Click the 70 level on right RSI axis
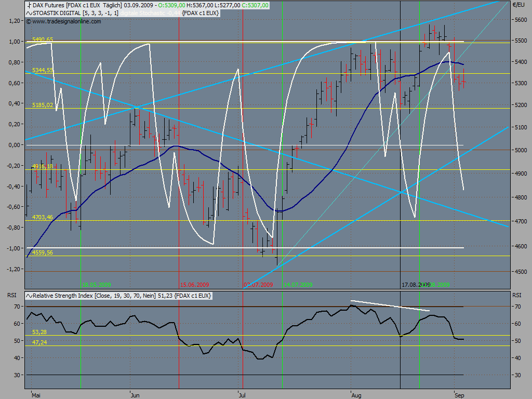Image resolution: width=532 pixels, height=399 pixels. [518, 307]
